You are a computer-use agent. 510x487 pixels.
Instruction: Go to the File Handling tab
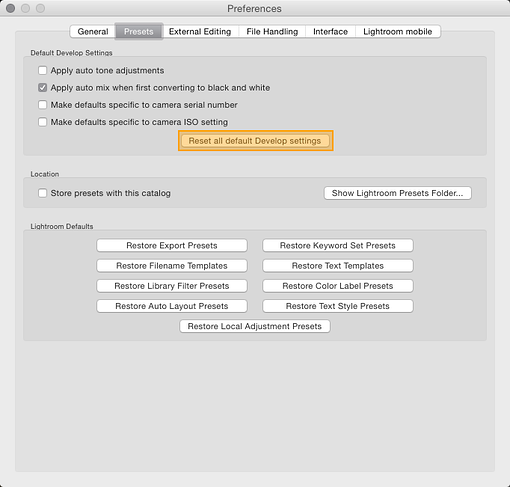pyautogui.click(x=272, y=32)
